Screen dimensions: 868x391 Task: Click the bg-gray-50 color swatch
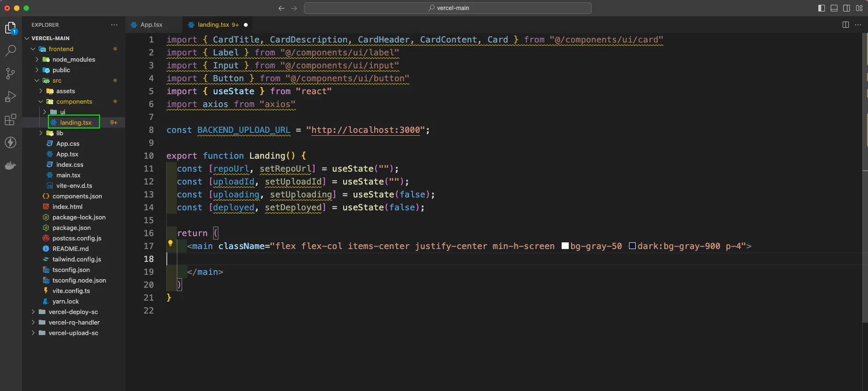pos(565,246)
